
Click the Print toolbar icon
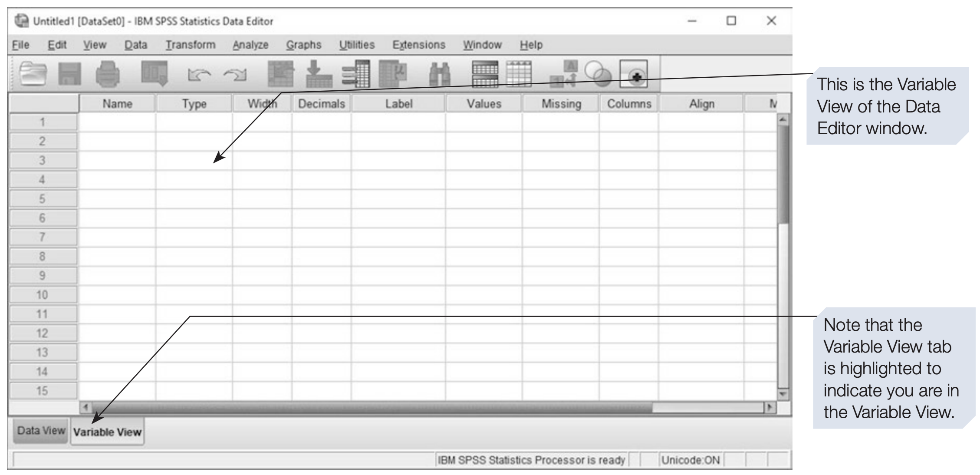click(108, 74)
